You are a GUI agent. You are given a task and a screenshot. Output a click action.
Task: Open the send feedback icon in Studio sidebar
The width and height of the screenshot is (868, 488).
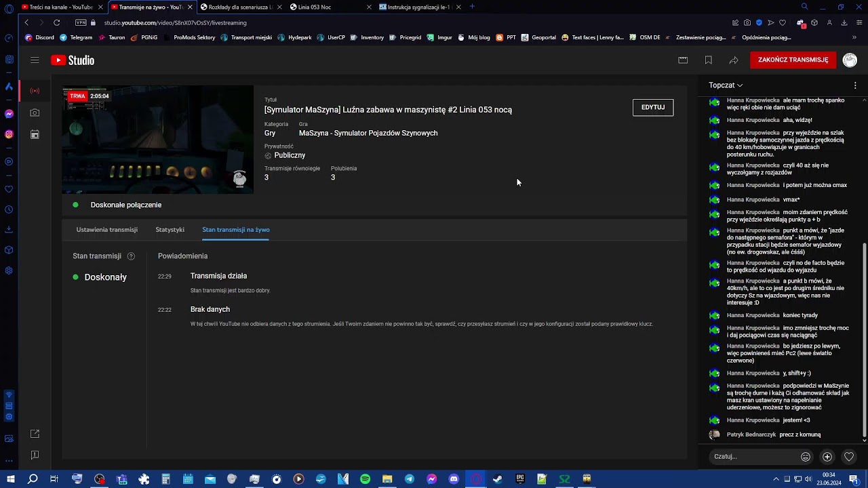click(x=35, y=455)
